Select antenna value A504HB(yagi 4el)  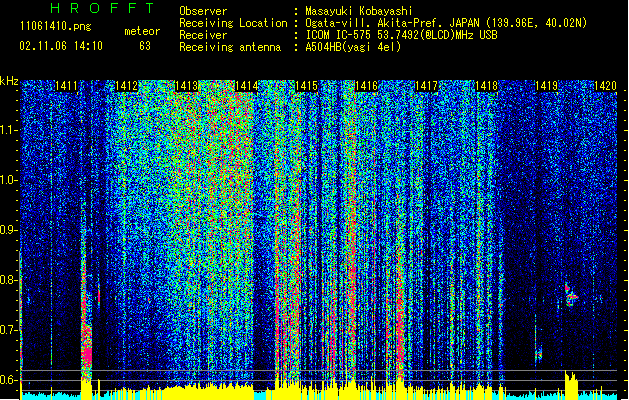pos(353,47)
